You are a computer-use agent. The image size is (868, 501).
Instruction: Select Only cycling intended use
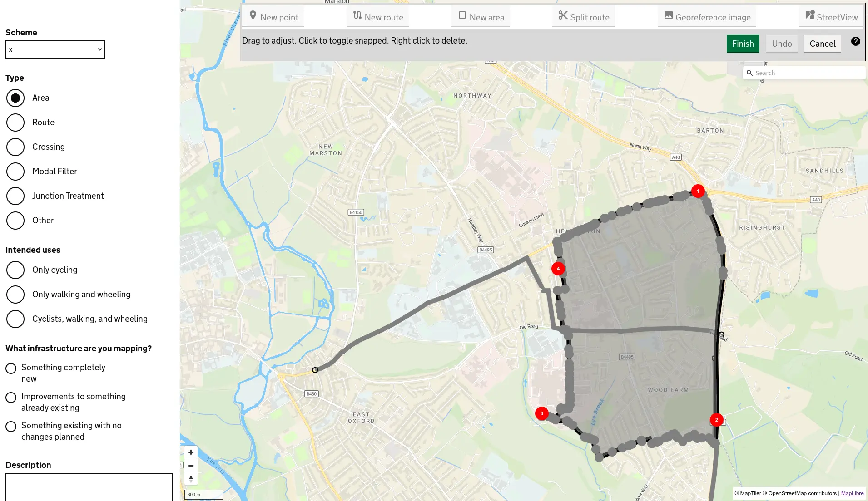[x=15, y=270]
